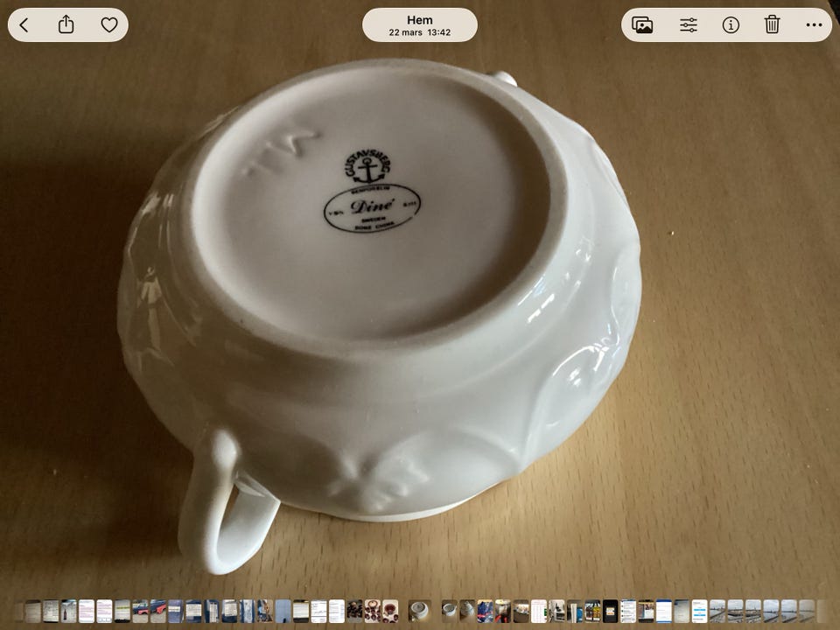Open the wine bottle thumbnail in filmstrip

click(69, 611)
